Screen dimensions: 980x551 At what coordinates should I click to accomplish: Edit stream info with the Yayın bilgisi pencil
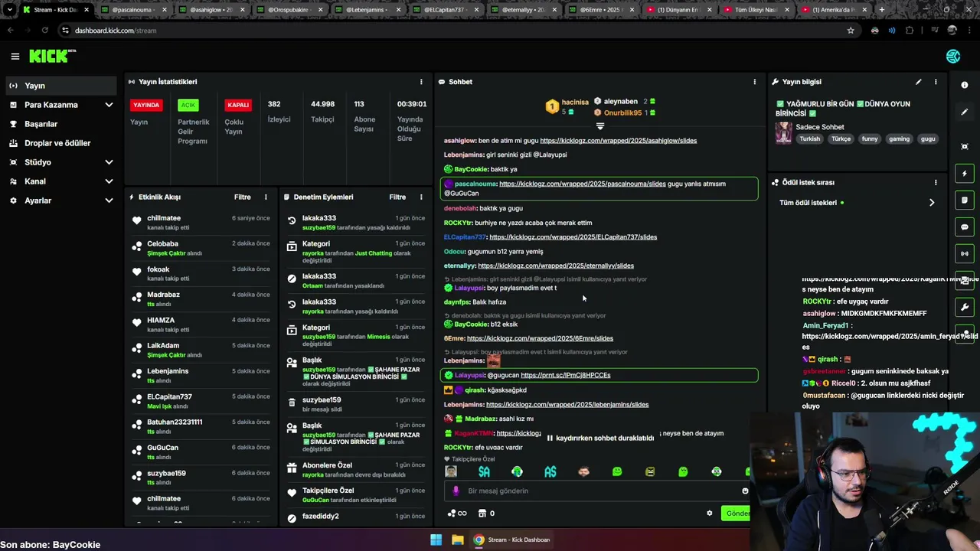point(918,82)
